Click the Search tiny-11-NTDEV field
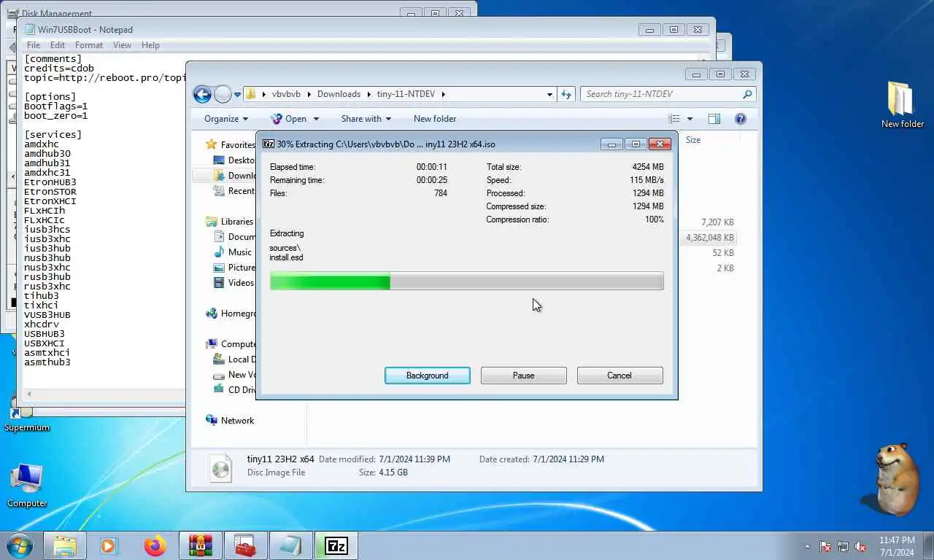The width and height of the screenshot is (934, 560). point(662,94)
